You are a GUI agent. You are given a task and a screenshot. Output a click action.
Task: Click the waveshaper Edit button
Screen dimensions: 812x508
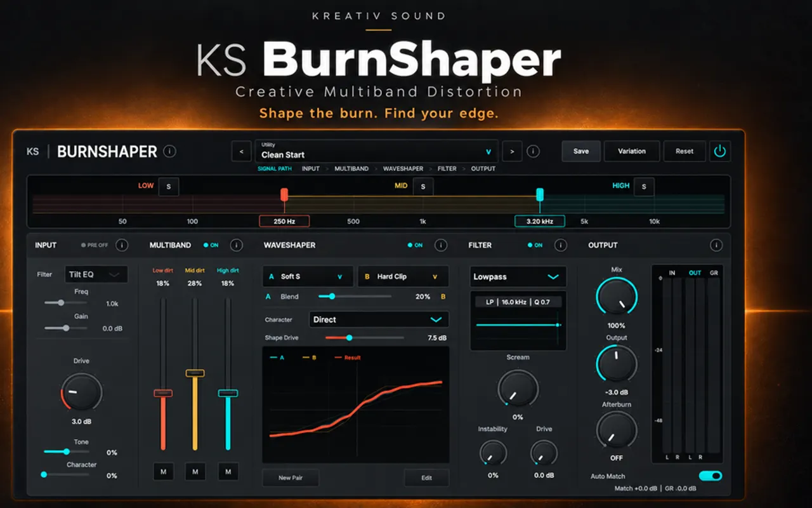tap(426, 478)
